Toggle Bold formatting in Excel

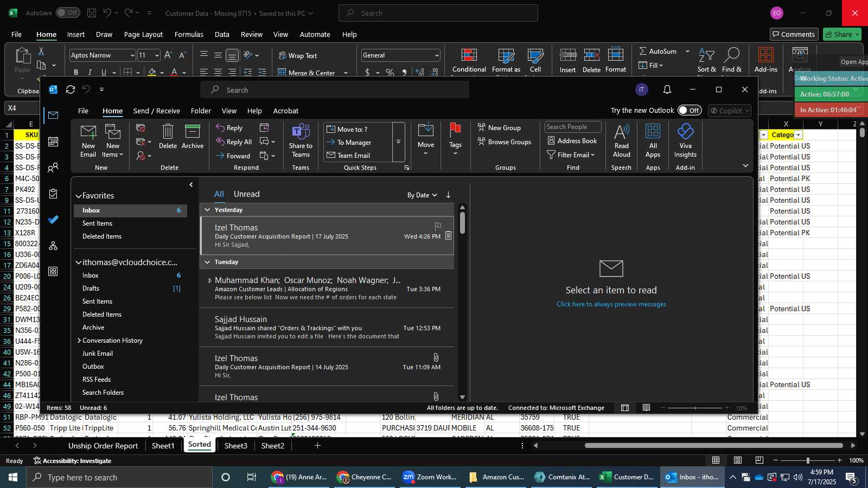76,72
